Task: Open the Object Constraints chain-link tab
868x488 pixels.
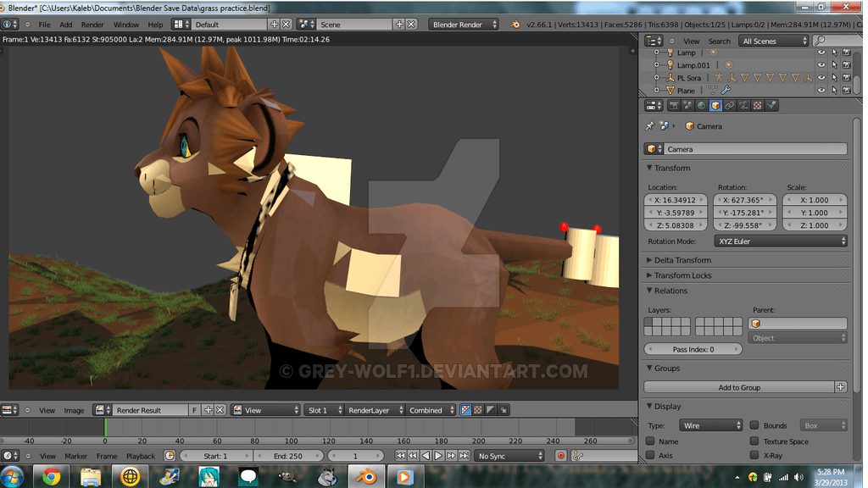Action: click(730, 105)
